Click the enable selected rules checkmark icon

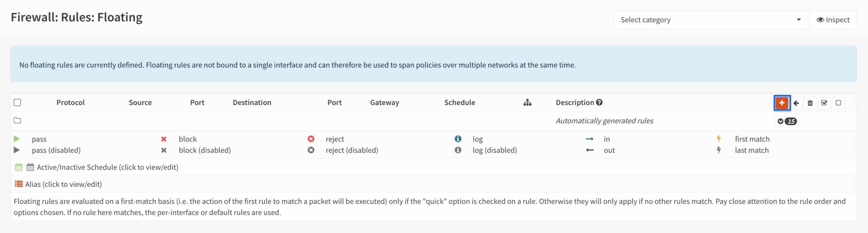pos(824,103)
